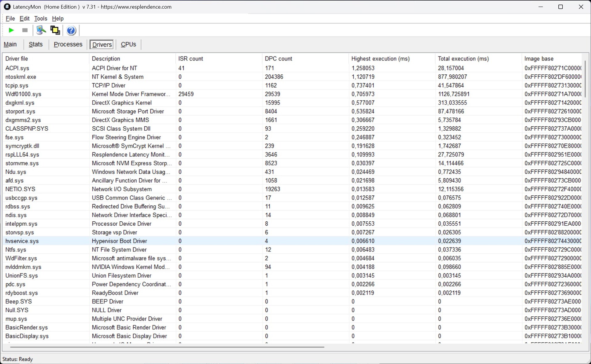Switch to the Stats tab

click(x=36, y=44)
